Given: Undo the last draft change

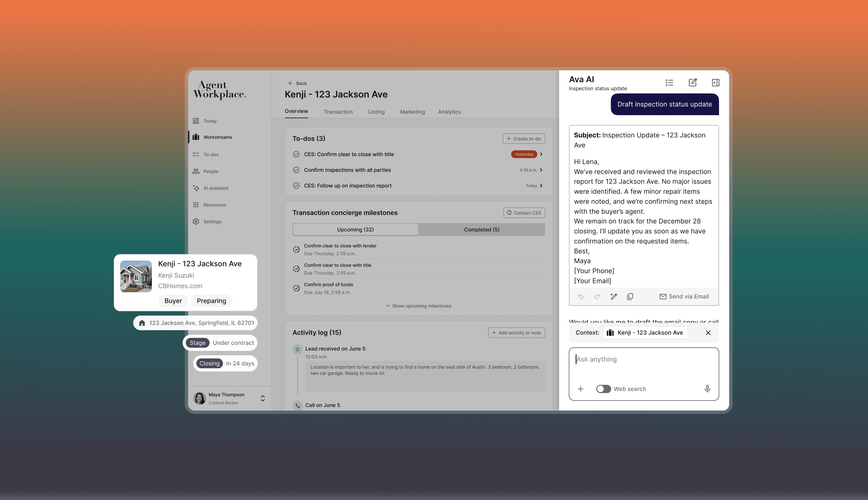Looking at the screenshot, I should click(x=580, y=296).
